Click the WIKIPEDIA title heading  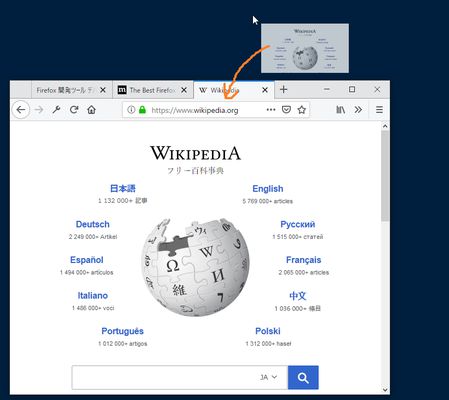195,153
